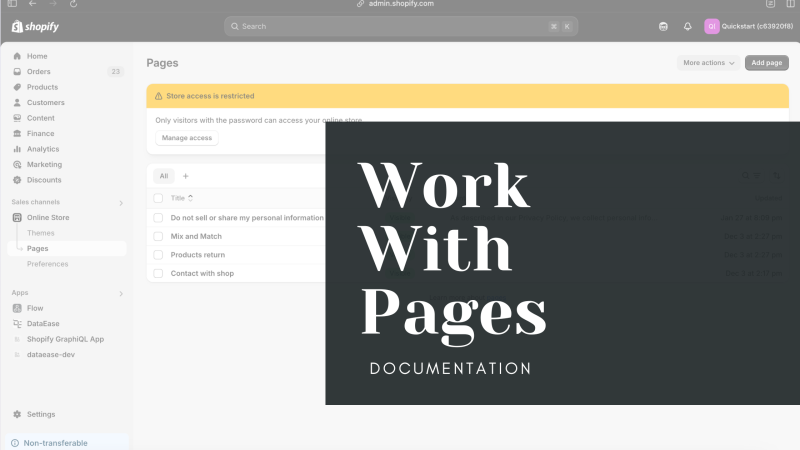Open the More actions dropdown
Viewport: 800px width, 450px height.
(x=708, y=63)
